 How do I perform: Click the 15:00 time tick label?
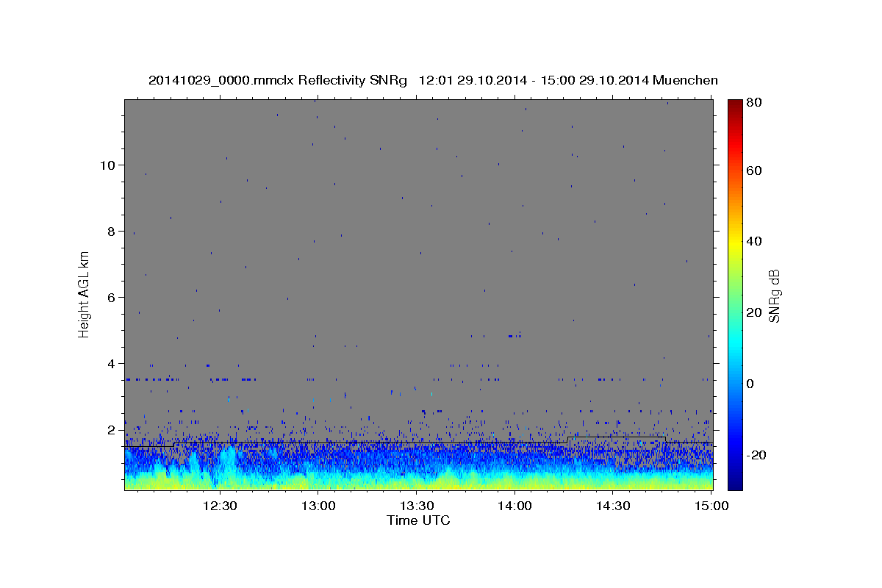(x=711, y=506)
